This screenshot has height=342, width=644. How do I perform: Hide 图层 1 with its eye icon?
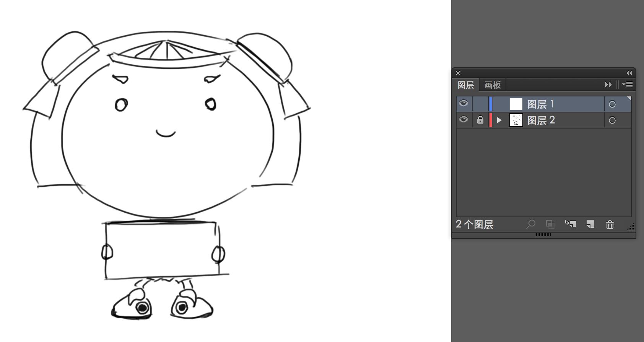click(463, 104)
